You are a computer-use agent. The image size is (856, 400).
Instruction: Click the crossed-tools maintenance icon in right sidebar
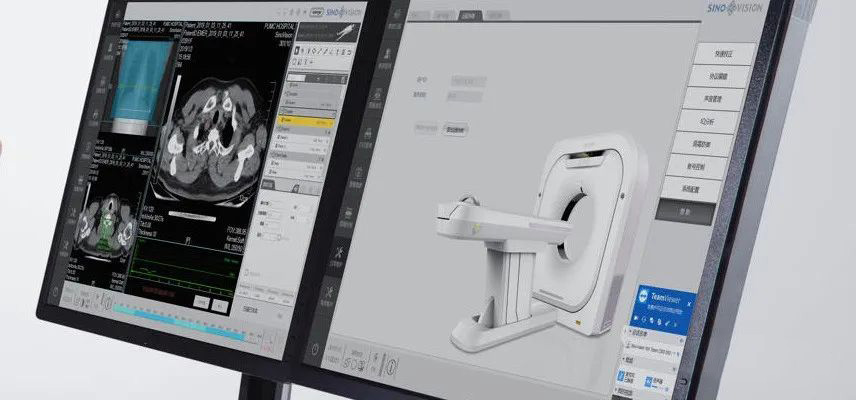pos(340,254)
